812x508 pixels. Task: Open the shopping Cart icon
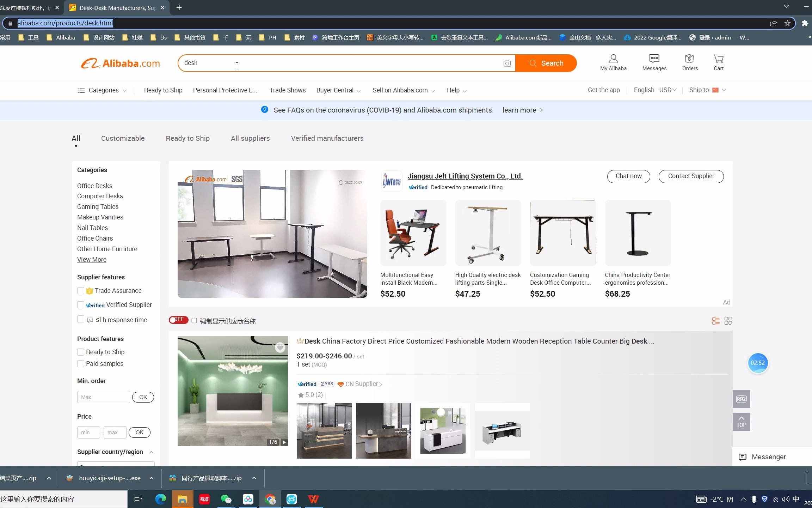pos(718,63)
